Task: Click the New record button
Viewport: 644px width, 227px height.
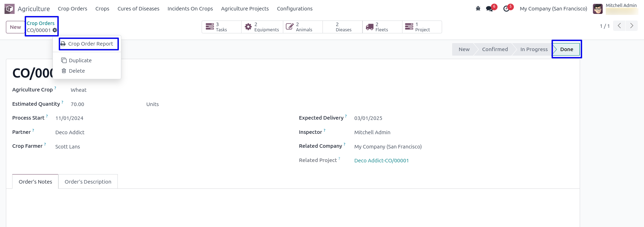Action: [x=15, y=27]
